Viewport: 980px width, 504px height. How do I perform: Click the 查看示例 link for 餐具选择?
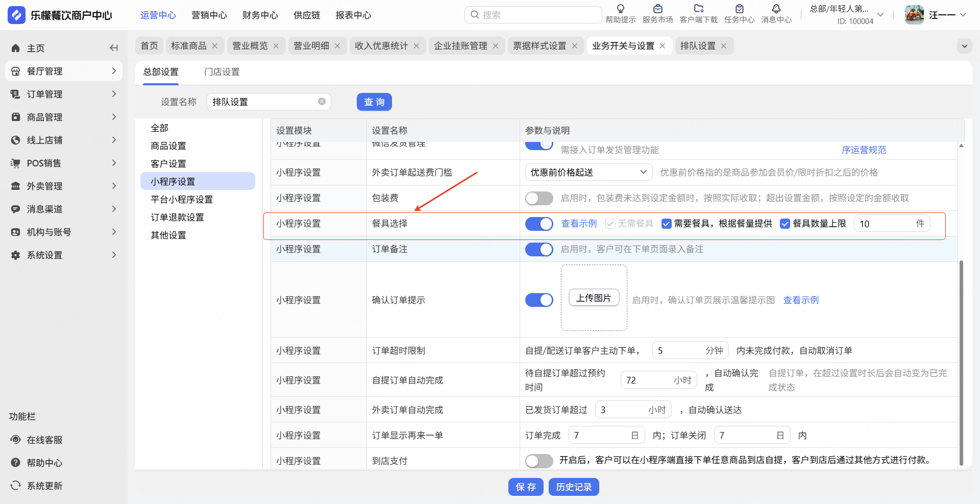coord(579,224)
